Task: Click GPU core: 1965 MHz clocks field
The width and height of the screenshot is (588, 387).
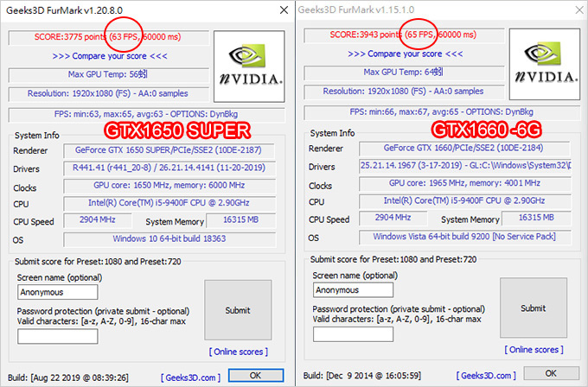Action: [465, 183]
